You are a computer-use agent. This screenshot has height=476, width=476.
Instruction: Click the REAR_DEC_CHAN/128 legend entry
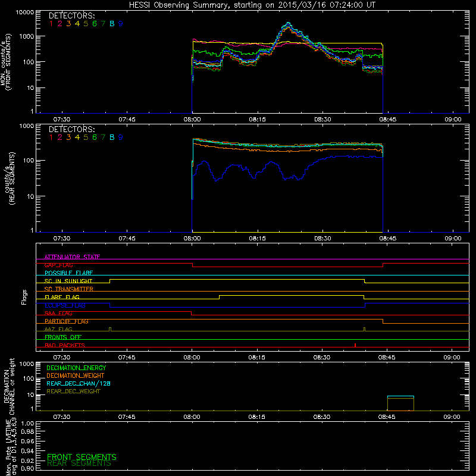click(79, 383)
